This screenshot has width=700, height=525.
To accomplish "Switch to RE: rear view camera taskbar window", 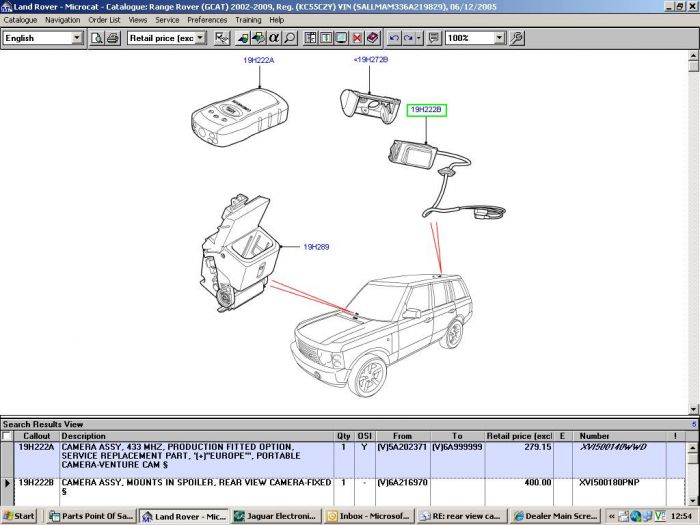I will coord(462,517).
